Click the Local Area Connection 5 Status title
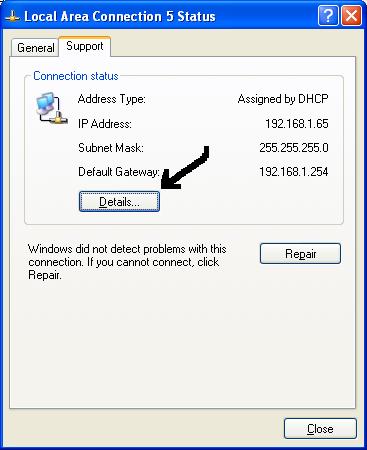Image resolution: width=367 pixels, height=450 pixels. [120, 16]
